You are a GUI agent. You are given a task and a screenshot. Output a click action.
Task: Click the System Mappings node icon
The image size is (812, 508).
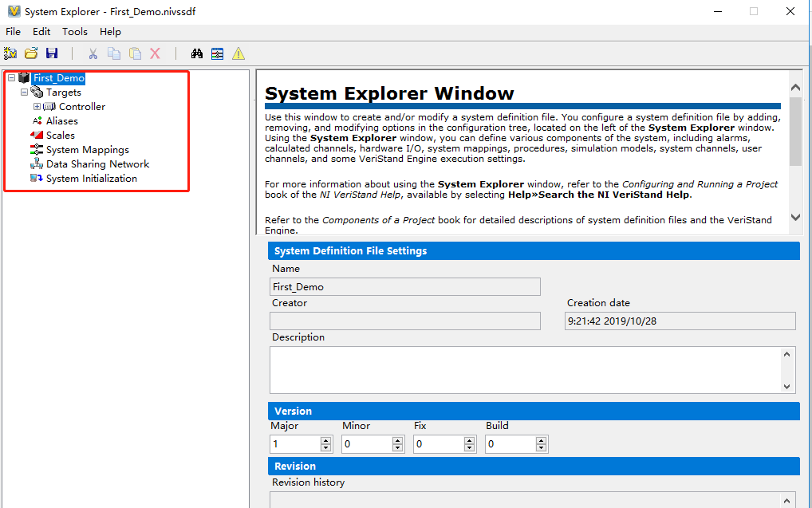coord(37,150)
